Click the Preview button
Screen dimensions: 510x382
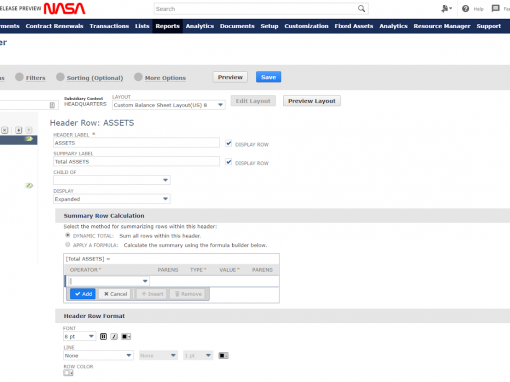[x=230, y=77]
